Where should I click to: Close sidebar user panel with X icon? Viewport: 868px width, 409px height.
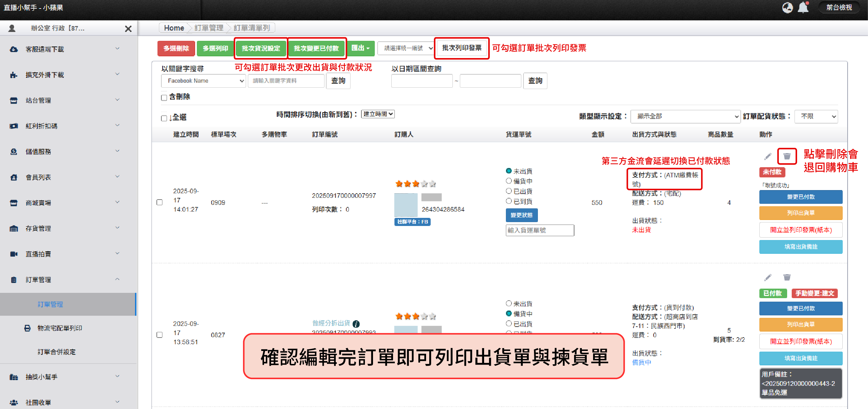click(128, 29)
